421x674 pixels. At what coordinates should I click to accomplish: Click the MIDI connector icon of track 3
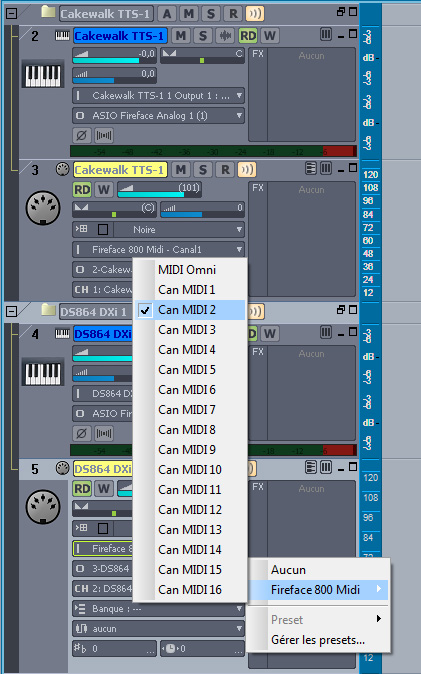(43, 208)
